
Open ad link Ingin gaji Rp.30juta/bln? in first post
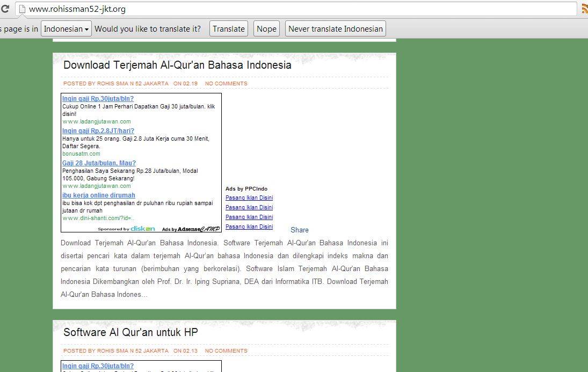[98, 99]
